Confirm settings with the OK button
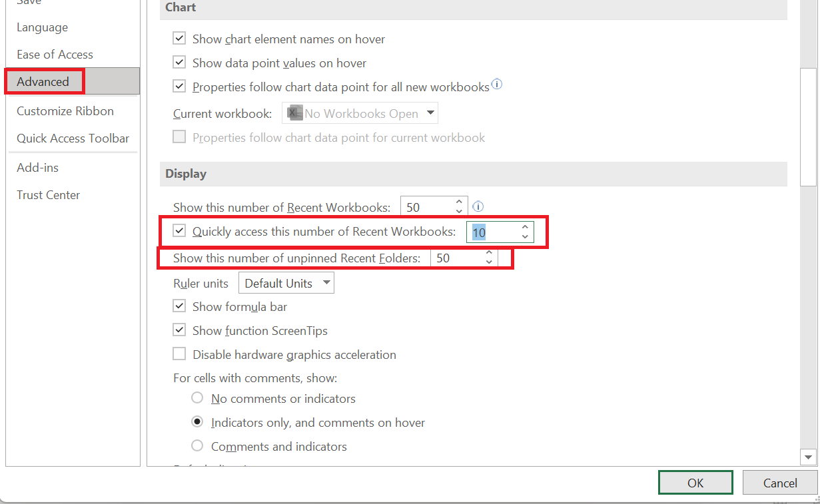Screen dimensions: 820x504 point(695,482)
